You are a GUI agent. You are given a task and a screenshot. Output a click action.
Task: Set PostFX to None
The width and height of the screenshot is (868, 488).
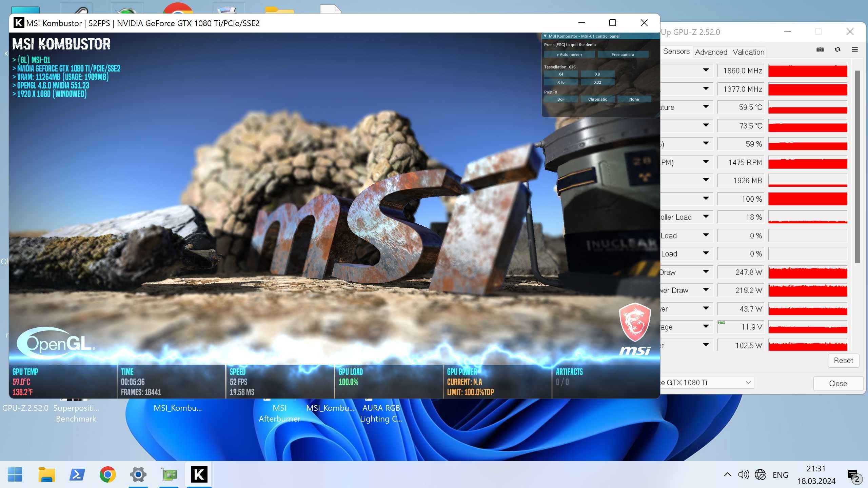point(634,99)
